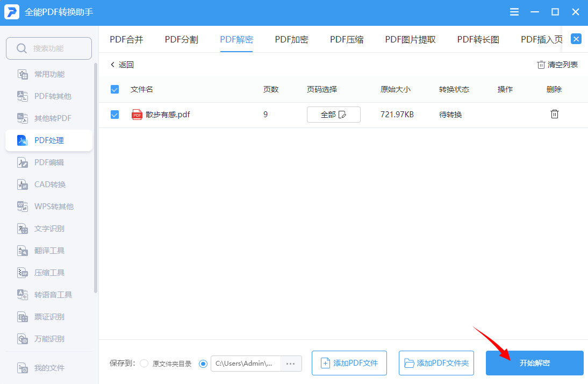The height and width of the screenshot is (384, 588).
Task: Open 其他转PDF sidebar category
Action: pos(49,118)
